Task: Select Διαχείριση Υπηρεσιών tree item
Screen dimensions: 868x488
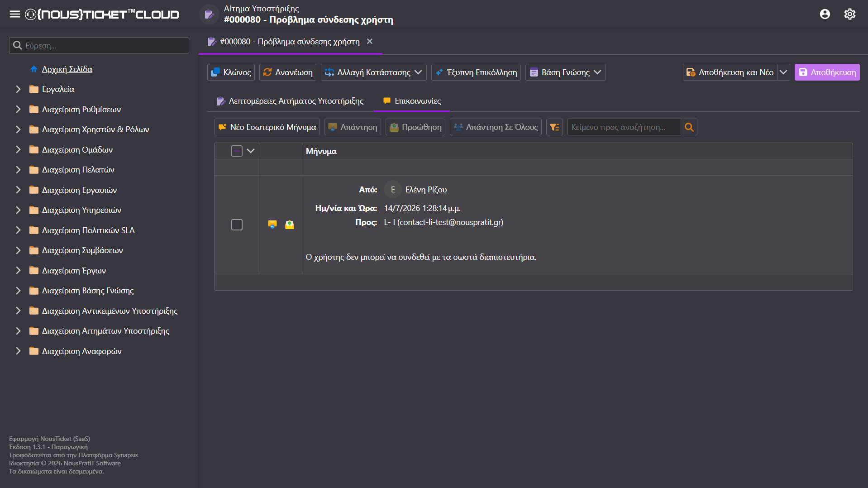Action: pyautogui.click(x=81, y=210)
